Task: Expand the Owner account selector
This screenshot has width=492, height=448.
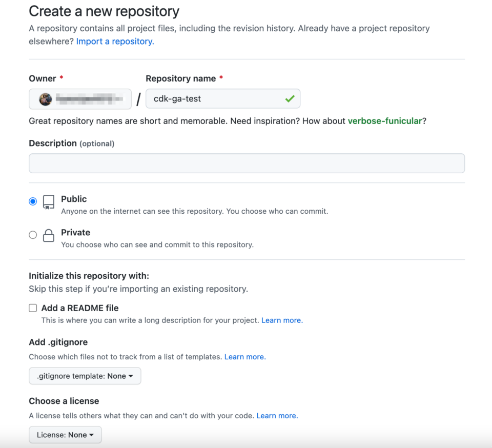Action: point(80,98)
